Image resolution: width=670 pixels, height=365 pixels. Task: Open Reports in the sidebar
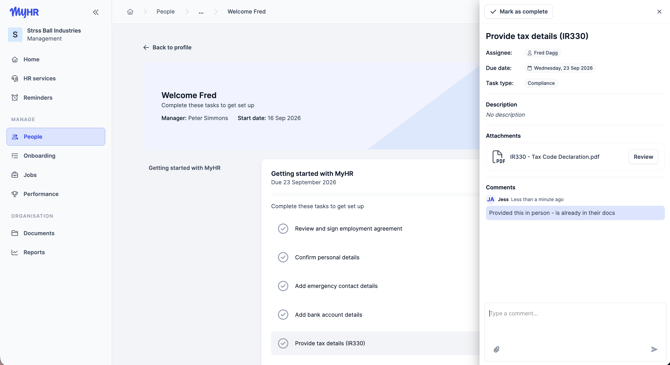(x=56, y=253)
